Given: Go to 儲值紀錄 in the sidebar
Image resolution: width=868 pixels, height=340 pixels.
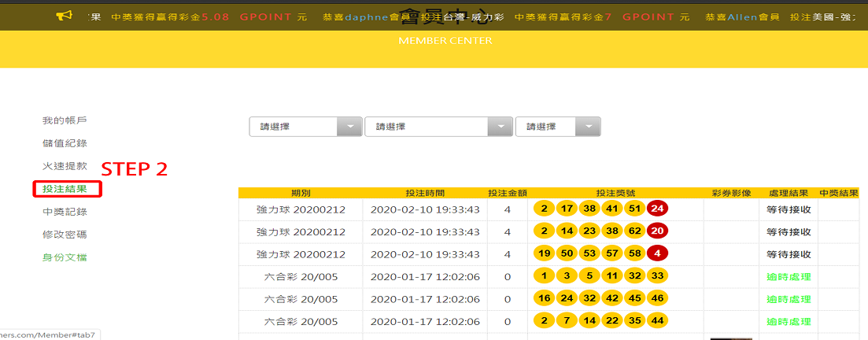Looking at the screenshot, I should pos(65,143).
